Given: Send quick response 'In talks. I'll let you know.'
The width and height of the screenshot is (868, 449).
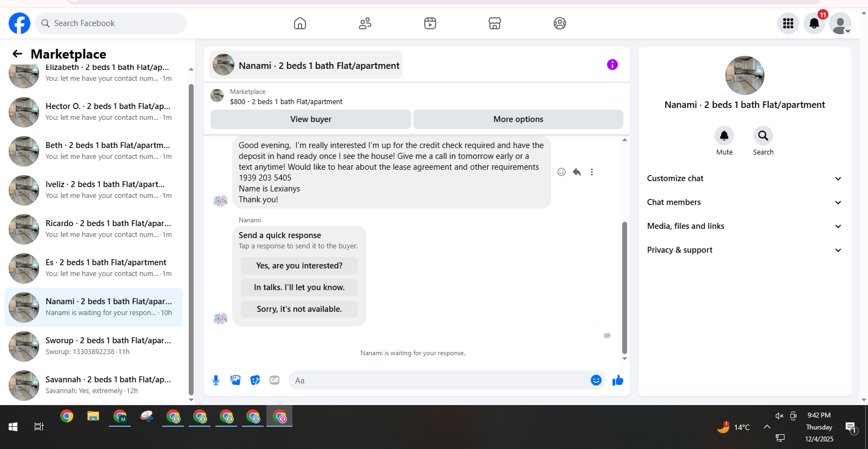Looking at the screenshot, I should 299,287.
